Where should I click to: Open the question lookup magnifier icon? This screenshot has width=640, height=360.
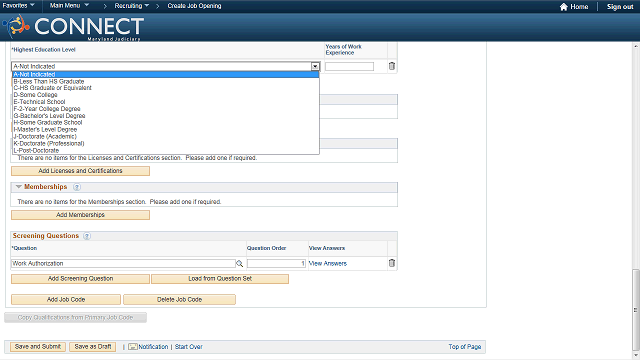(x=240, y=264)
